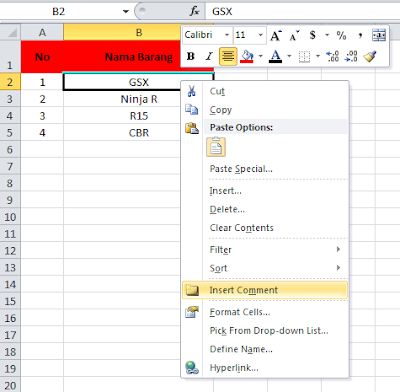Viewport: 400px width, 392px height.
Task: Select column A header
Action: 42,32
